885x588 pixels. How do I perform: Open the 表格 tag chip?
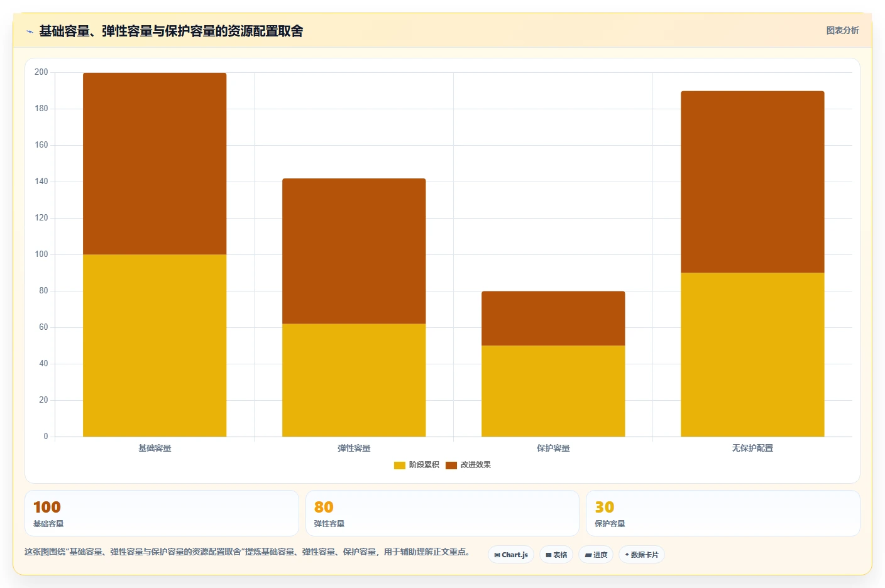556,555
